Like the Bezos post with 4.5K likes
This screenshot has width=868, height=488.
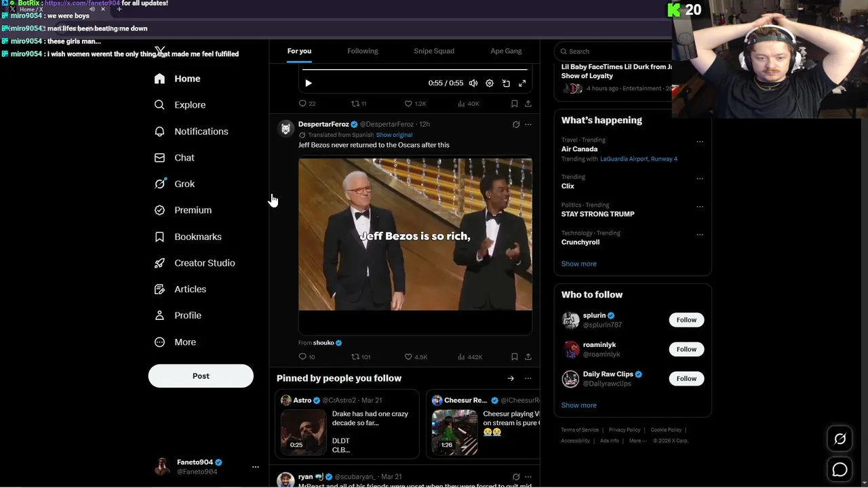(x=416, y=357)
